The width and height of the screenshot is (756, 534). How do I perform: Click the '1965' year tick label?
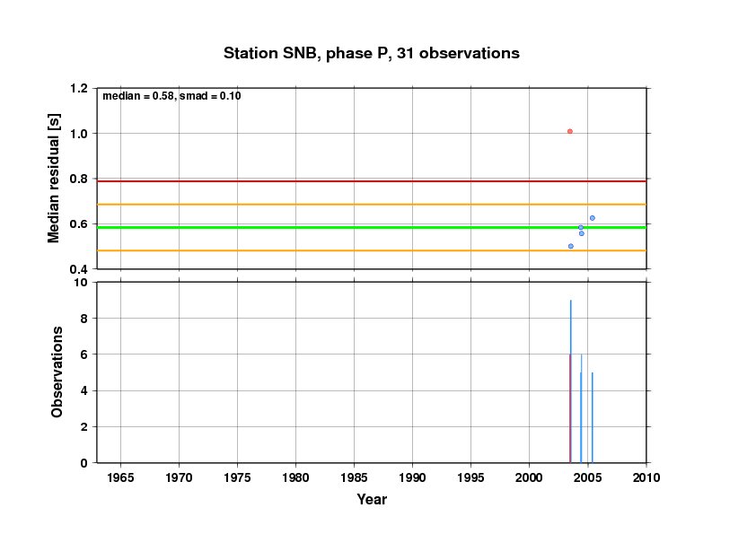[120, 477]
